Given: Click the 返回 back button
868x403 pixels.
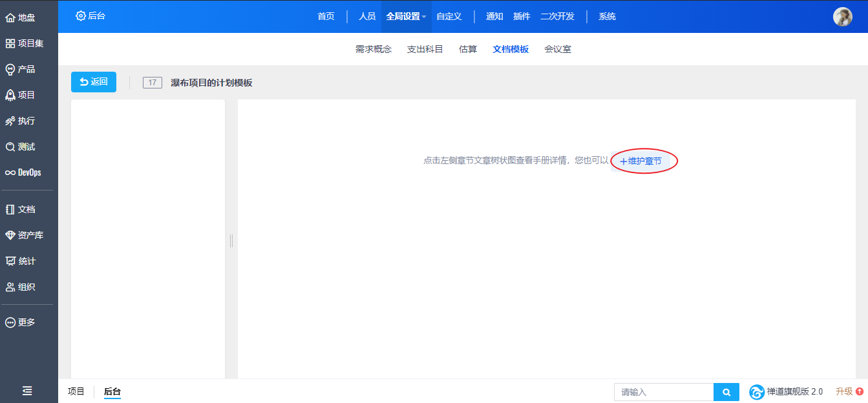Looking at the screenshot, I should click(94, 82).
